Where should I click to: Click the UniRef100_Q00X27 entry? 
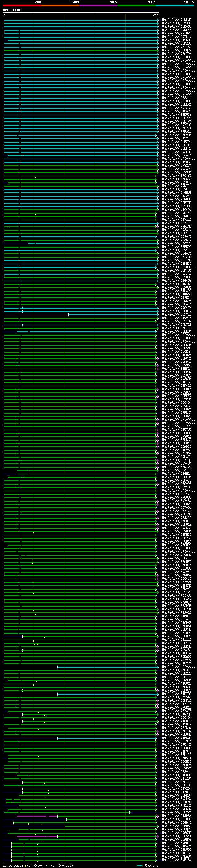[x=176, y=243]
